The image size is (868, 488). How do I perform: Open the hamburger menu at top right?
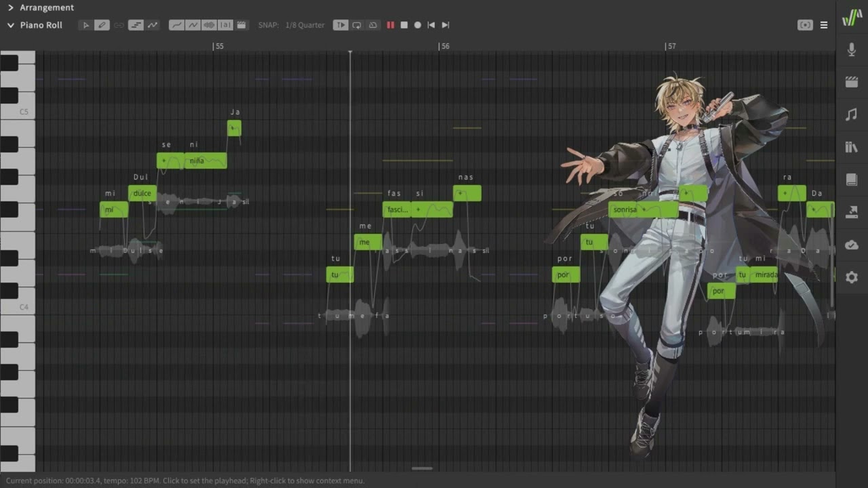coord(824,25)
